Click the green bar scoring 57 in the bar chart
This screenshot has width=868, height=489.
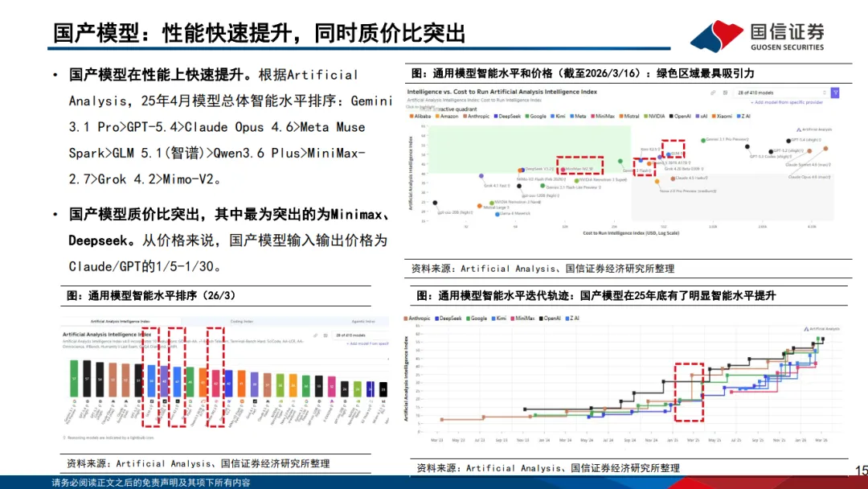[x=74, y=378]
